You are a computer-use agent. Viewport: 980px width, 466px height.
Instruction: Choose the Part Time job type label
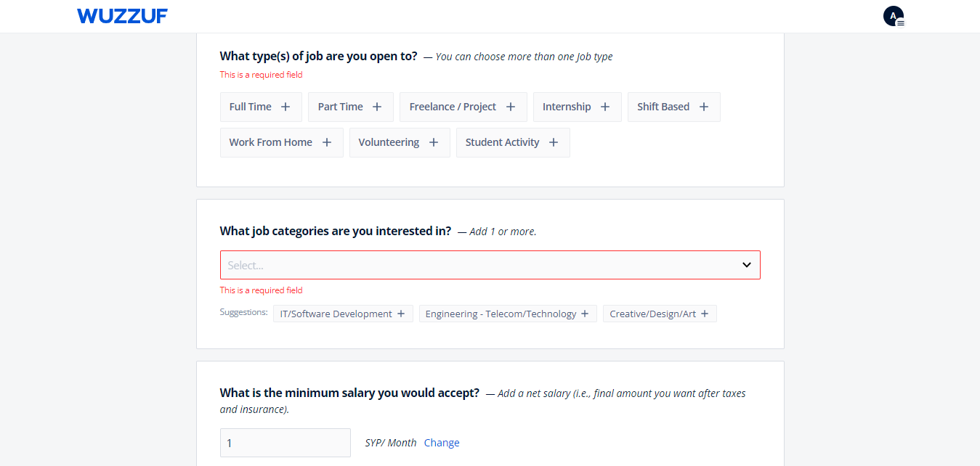(340, 107)
